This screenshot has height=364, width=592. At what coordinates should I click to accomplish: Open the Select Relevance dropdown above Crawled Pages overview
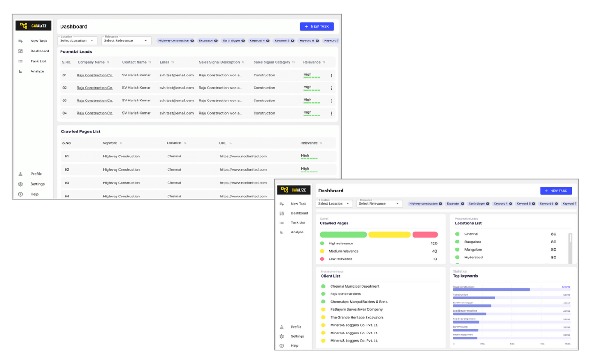coord(378,204)
